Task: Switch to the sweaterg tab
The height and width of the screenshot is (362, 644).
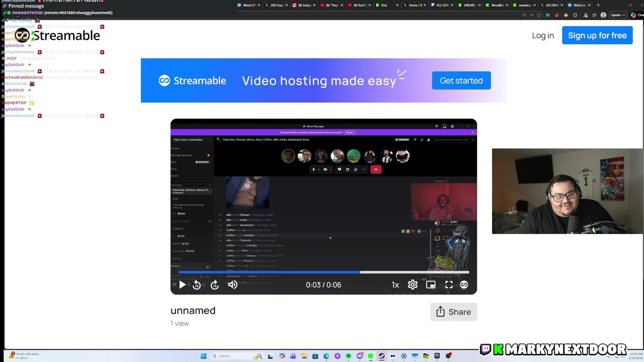Action: (525, 5)
